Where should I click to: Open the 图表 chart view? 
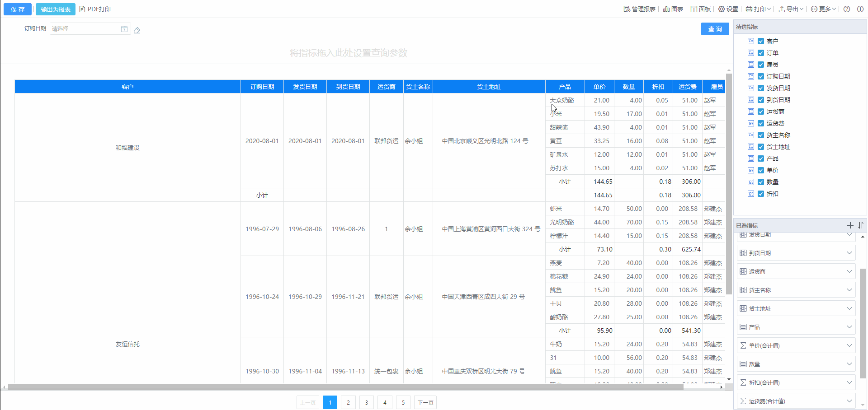673,9
